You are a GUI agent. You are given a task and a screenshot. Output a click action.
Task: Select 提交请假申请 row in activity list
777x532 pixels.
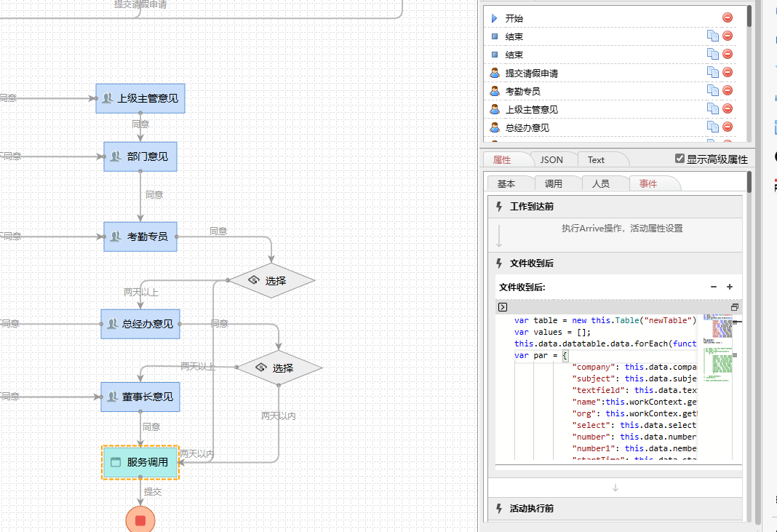[610, 74]
